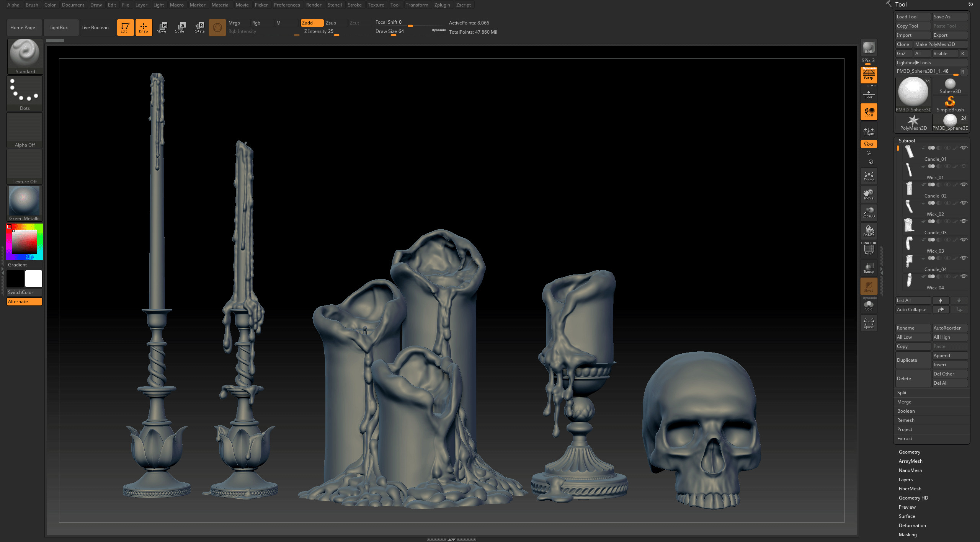Expand the Layers section
Viewport: 980px width, 542px height.
click(906, 480)
